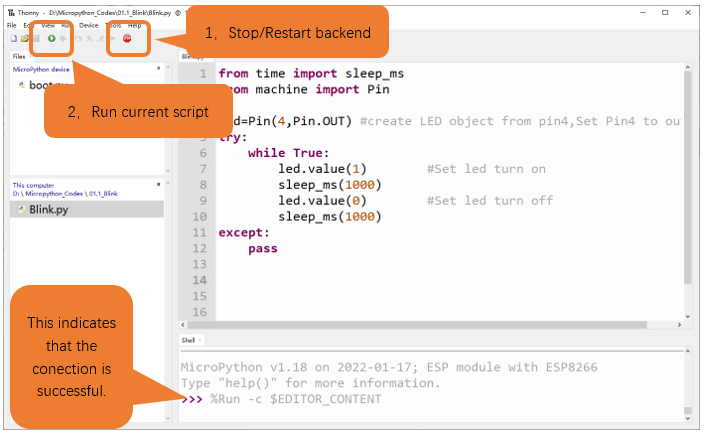Screen dimensions: 706x434
Task: Click the D:\Micropython_Codes\01.1_Blink path link
Action: pos(65,194)
